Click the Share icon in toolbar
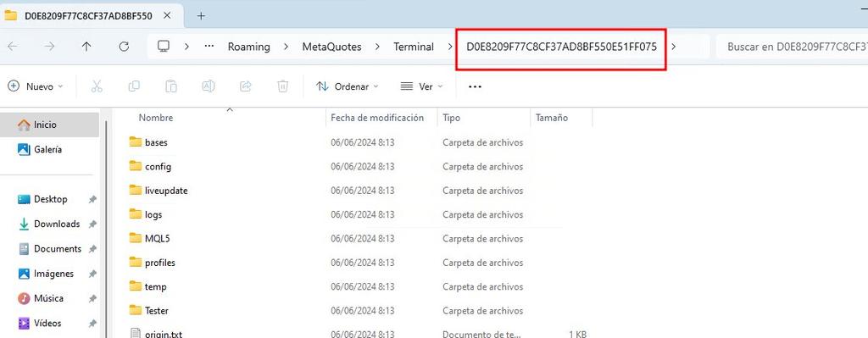The height and width of the screenshot is (338, 868). click(x=245, y=86)
